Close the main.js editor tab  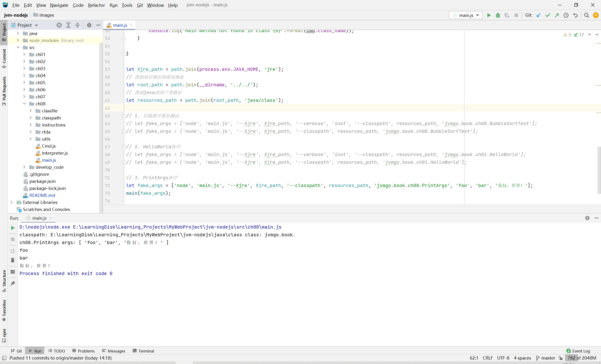click(131, 25)
